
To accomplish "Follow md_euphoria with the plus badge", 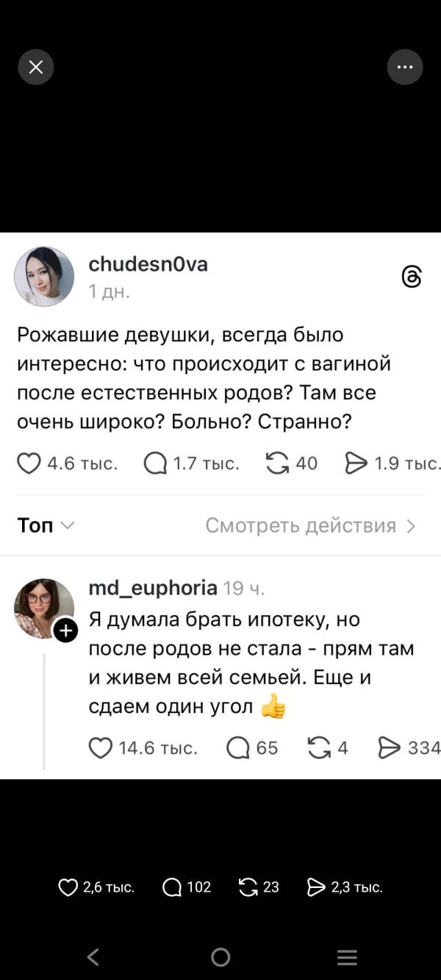I will (x=65, y=631).
